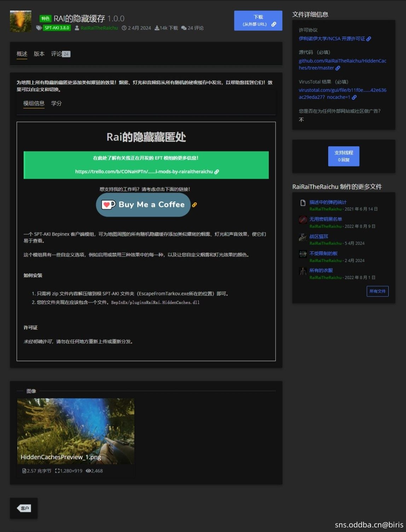This screenshot has height=532, width=406.
Task: Open the 无用密钥黑名单 file link
Action: (x=326, y=219)
